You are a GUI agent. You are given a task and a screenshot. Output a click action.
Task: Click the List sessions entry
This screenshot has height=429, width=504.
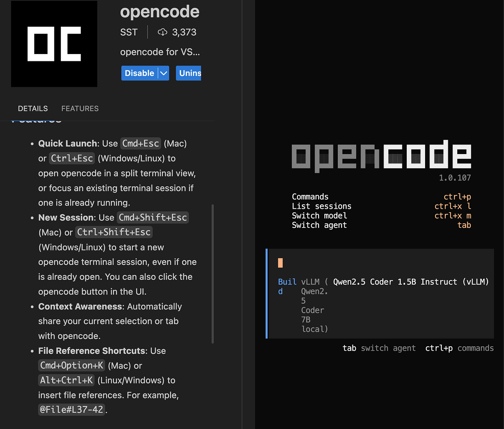(x=322, y=206)
